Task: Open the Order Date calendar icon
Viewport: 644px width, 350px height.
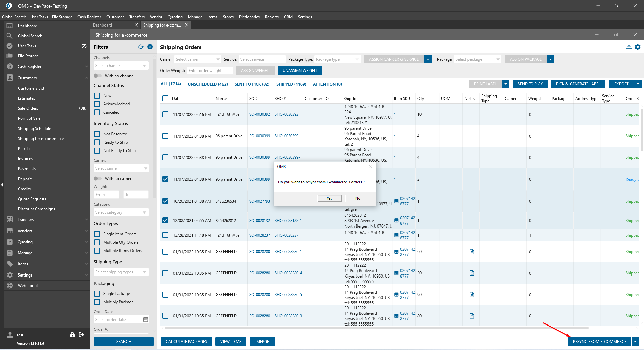Action: click(146, 320)
